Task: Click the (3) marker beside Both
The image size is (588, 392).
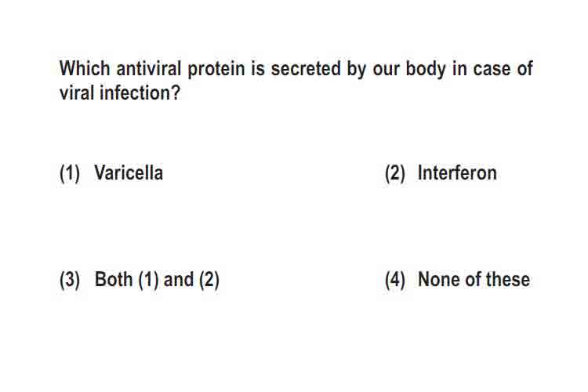Action: pos(70,280)
